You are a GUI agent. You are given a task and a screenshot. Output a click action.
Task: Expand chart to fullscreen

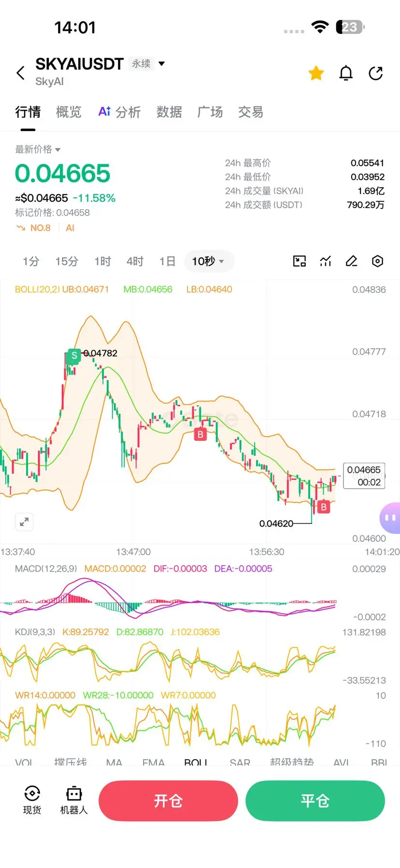tap(24, 522)
